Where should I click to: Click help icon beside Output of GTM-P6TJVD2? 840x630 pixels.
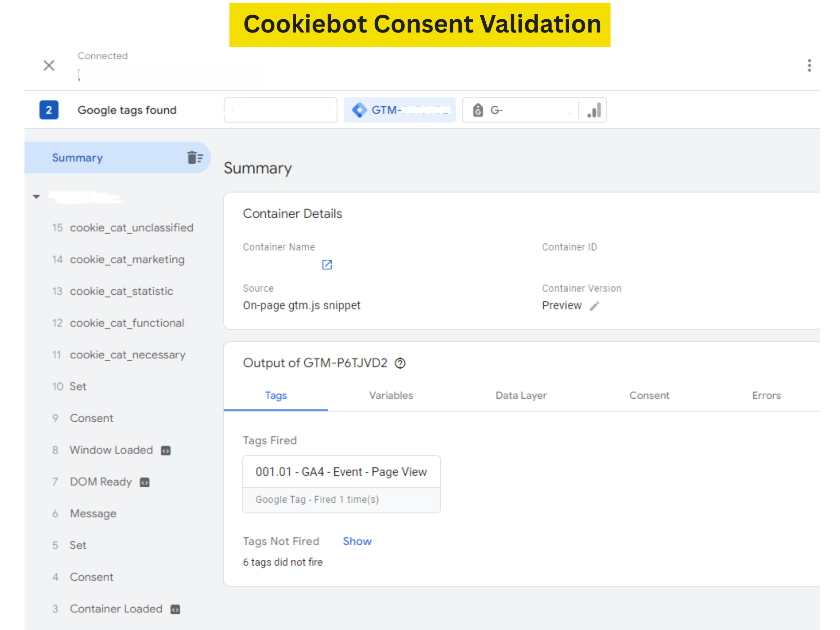point(400,364)
